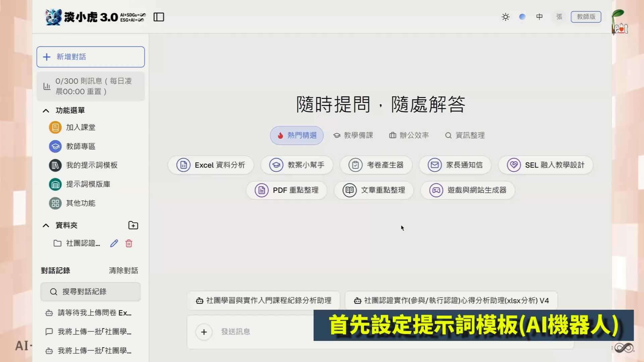Select 社團學習與實作入門課程紀錄分析助理 template
Image resolution: width=644 pixels, height=362 pixels.
264,301
